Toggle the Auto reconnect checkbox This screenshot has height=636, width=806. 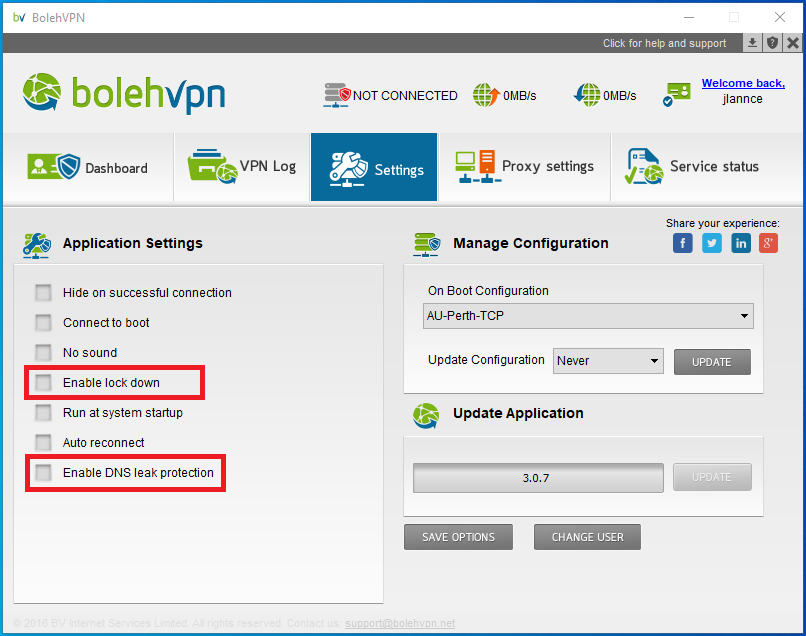point(43,442)
